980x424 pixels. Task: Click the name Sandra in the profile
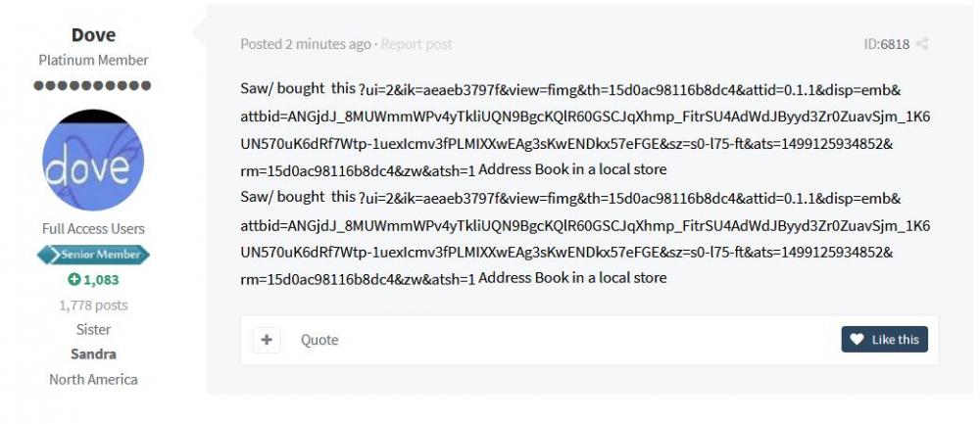[x=94, y=353]
